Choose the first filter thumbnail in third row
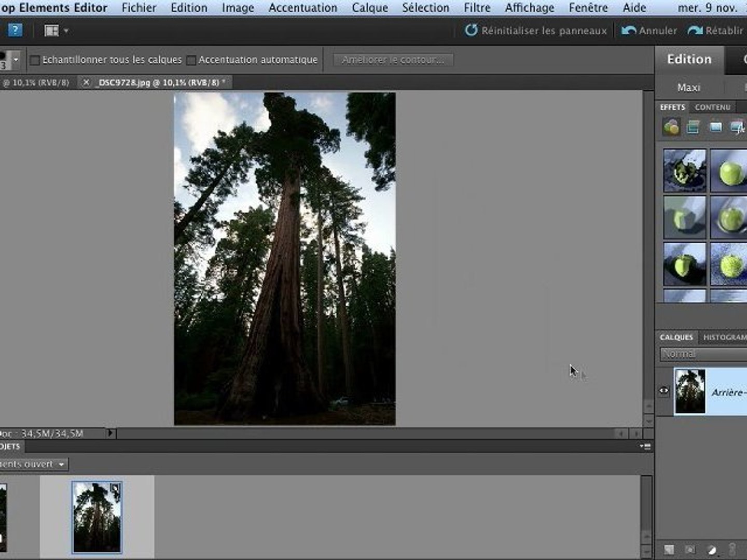This screenshot has height=560, width=747. pos(684,264)
